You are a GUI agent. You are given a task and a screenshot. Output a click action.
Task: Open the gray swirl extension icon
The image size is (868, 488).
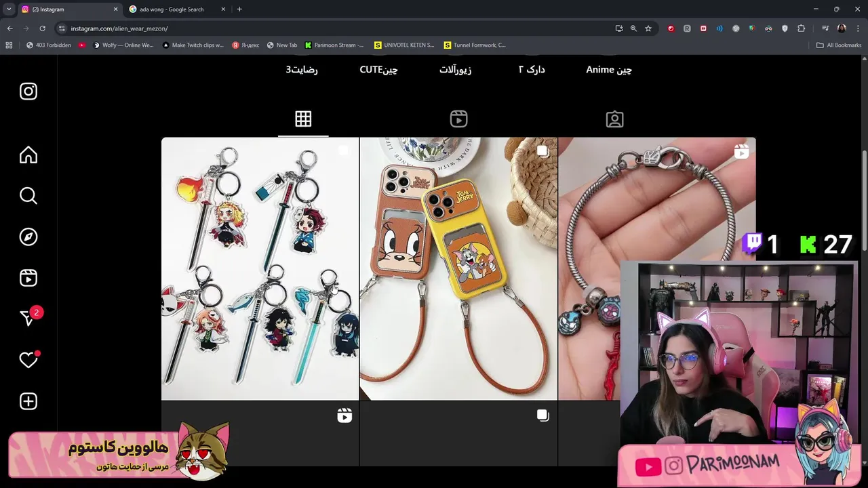click(x=736, y=28)
